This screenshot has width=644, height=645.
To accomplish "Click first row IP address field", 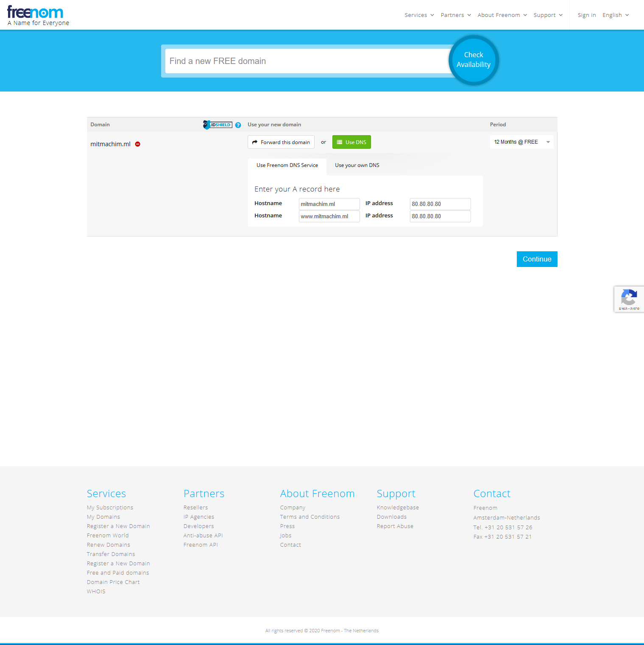I will (440, 204).
